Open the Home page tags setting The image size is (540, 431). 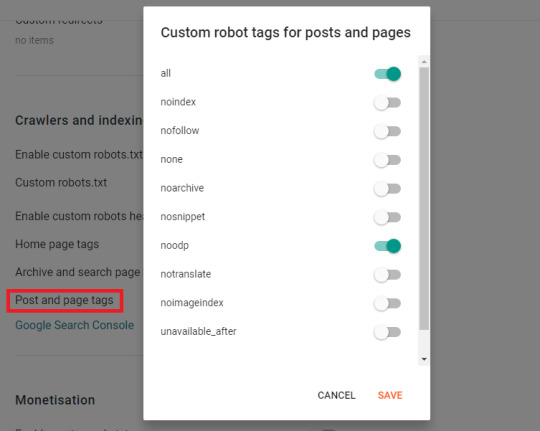pyautogui.click(x=57, y=244)
